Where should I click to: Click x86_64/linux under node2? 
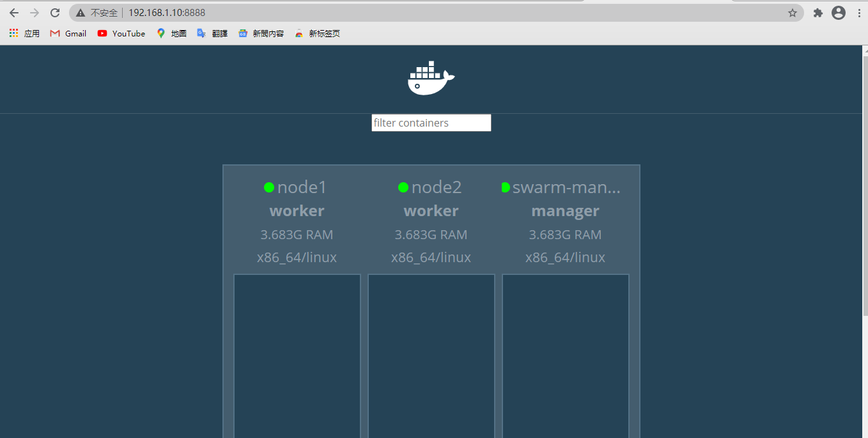click(431, 258)
